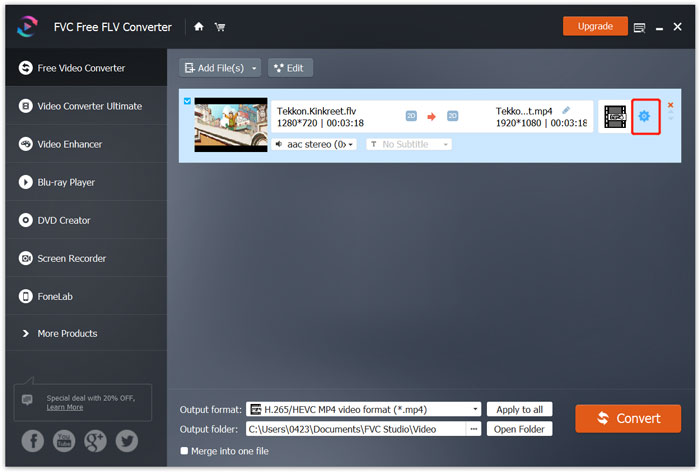Click the 1920*1080 output resolution text

point(518,123)
